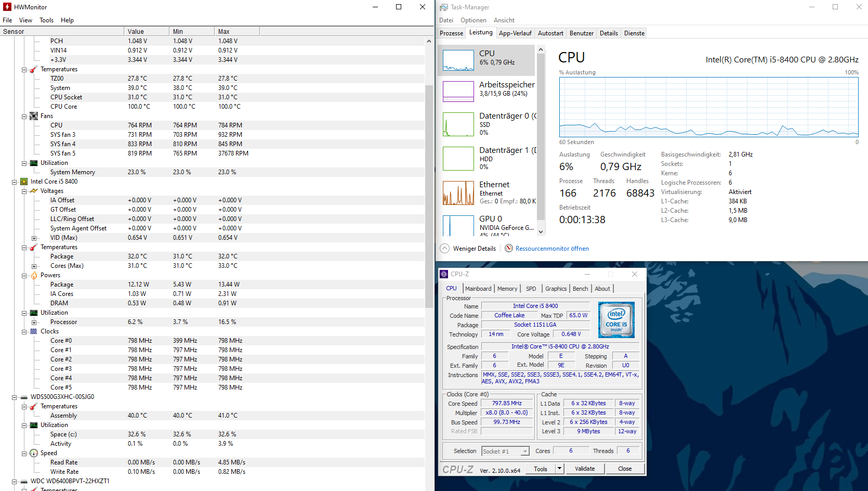This screenshot has width=868, height=491.
Task: Expand the VID (Max) row
Action: click(34, 238)
